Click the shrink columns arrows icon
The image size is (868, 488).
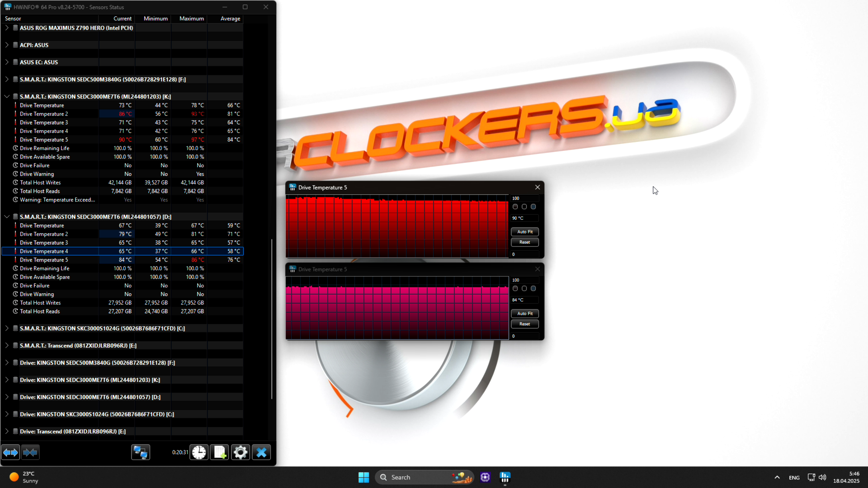pyautogui.click(x=30, y=452)
